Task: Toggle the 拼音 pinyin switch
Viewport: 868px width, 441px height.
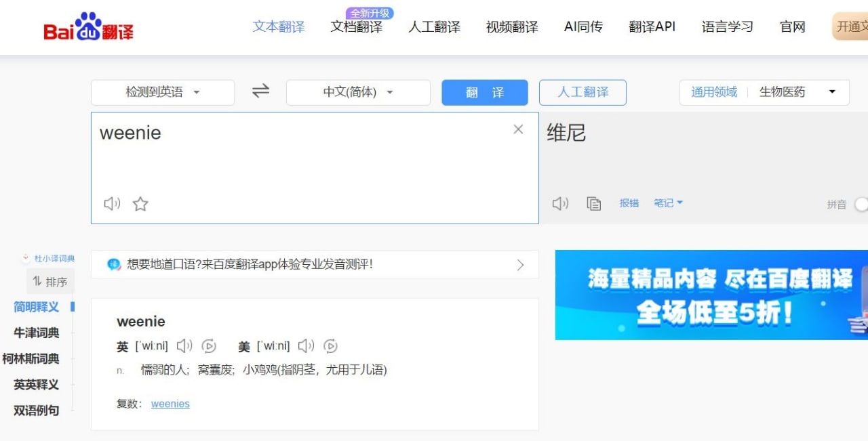Action: click(861, 204)
